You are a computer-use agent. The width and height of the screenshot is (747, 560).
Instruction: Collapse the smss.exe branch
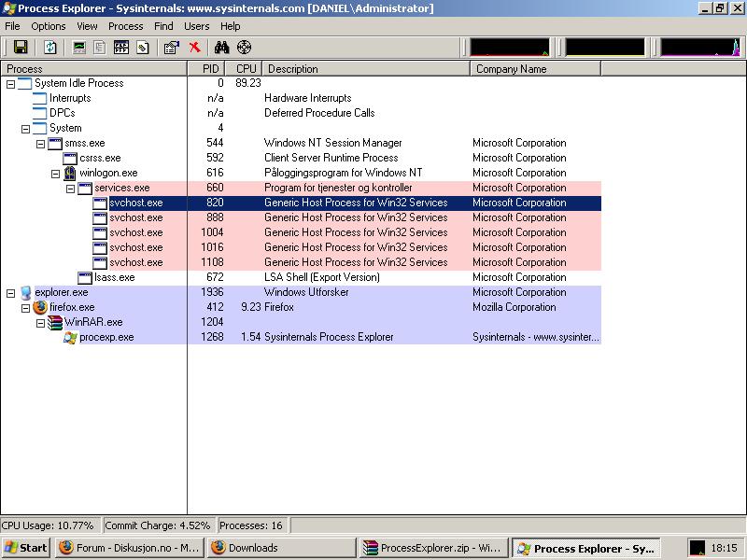tap(40, 144)
